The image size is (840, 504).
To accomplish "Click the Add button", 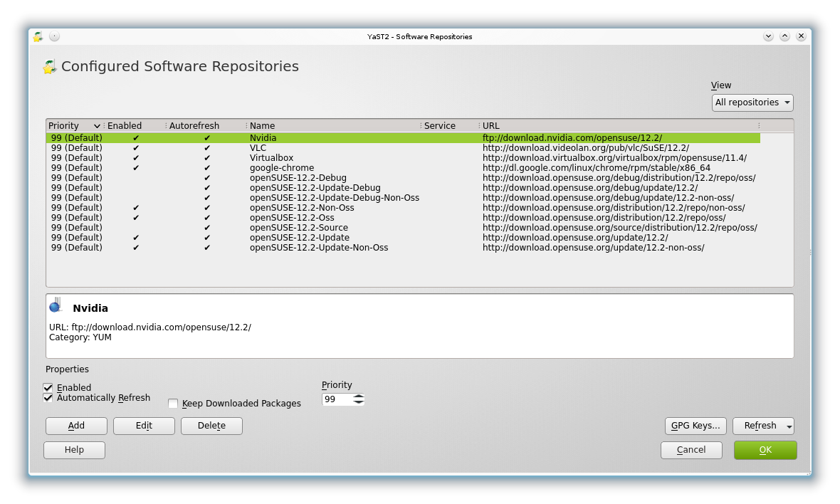I will click(x=77, y=426).
